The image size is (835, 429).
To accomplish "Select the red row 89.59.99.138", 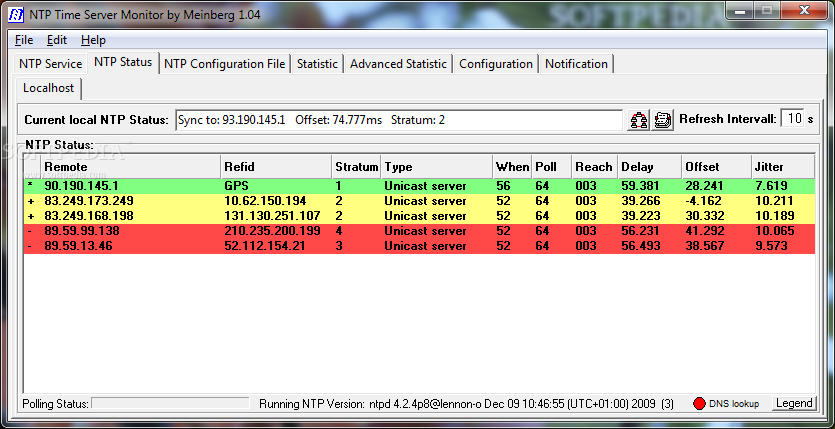I will tap(420, 231).
